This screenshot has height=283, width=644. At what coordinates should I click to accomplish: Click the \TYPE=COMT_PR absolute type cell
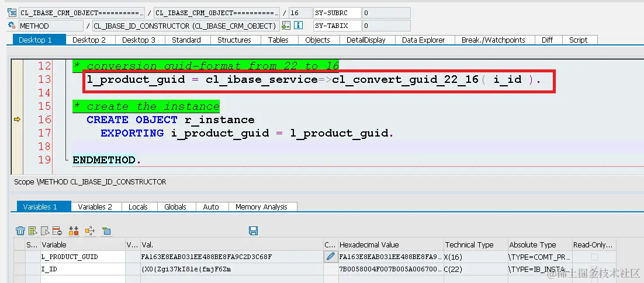tap(539, 257)
